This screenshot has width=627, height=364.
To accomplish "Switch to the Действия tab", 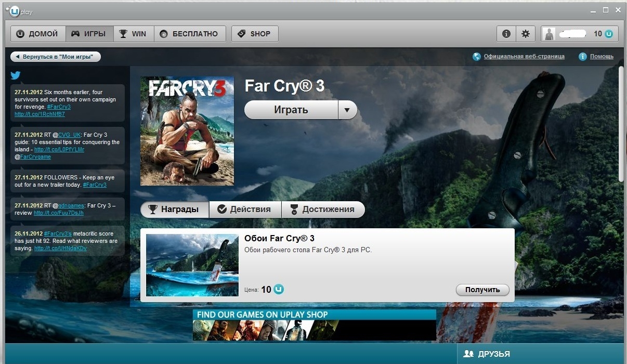I will pos(245,210).
